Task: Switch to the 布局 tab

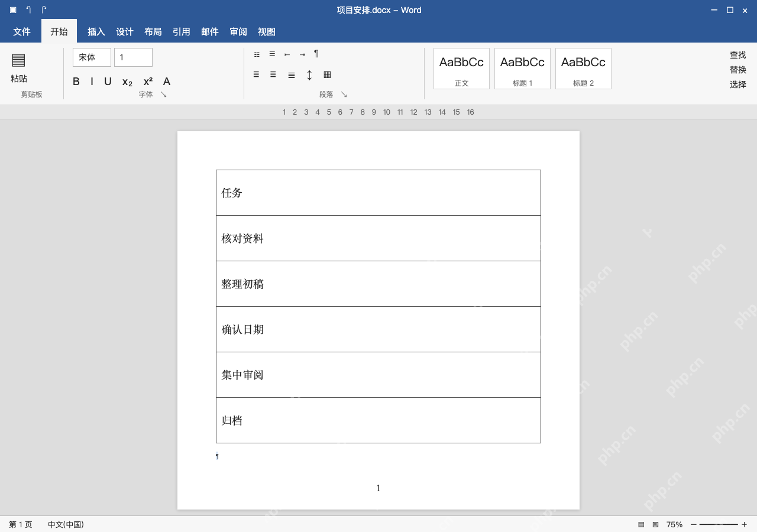Action: [153, 32]
